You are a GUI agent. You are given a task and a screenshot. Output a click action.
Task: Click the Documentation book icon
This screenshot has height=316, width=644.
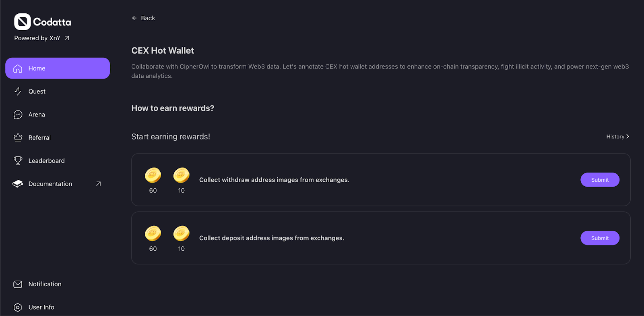pos(18,184)
